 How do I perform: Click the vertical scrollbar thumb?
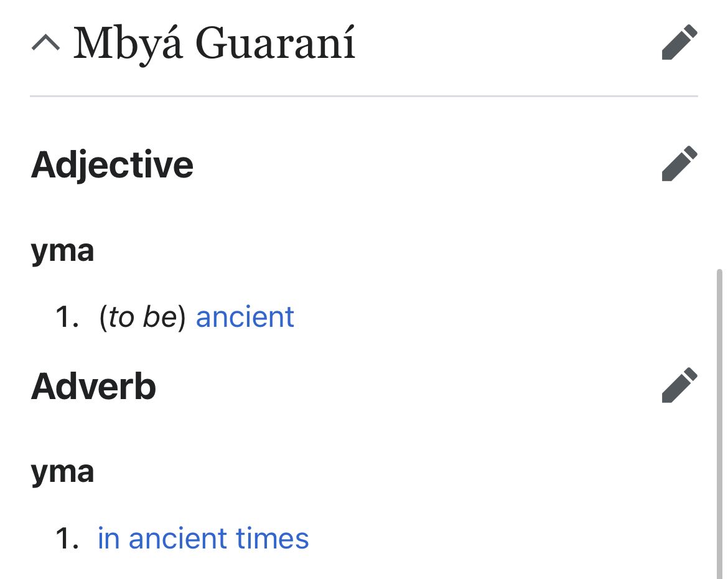coord(721,423)
